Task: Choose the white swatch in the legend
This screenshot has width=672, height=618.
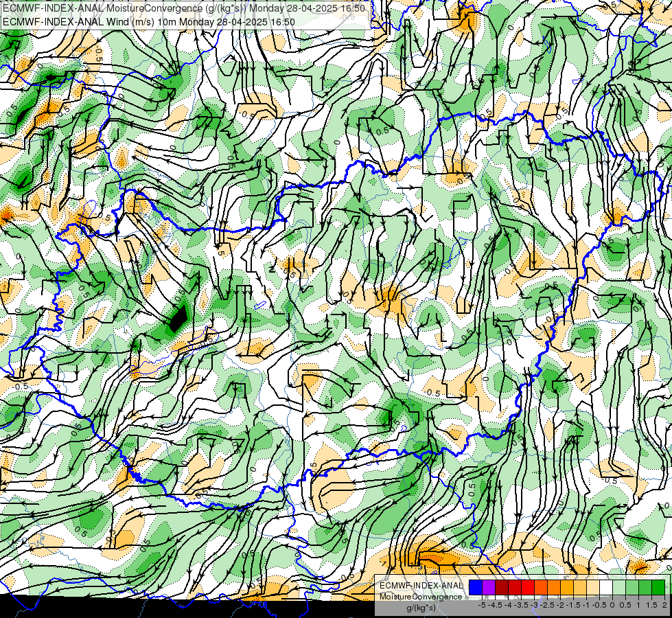Action: (x=606, y=588)
